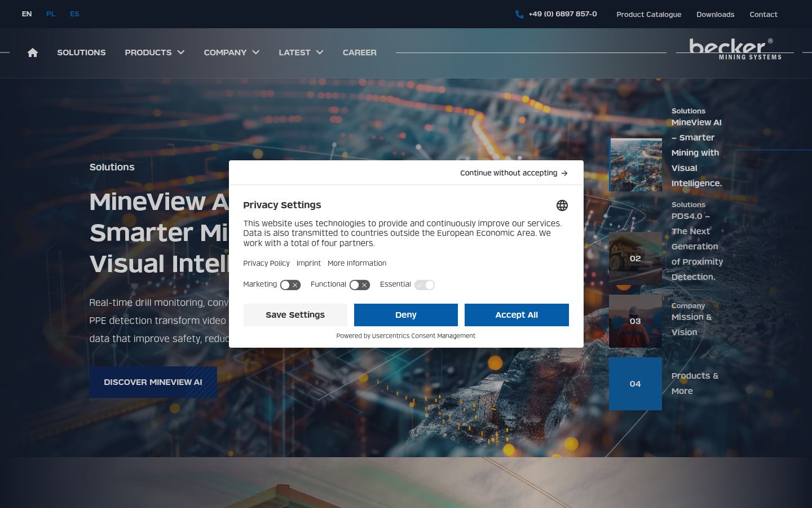This screenshot has width=812, height=508.
Task: Open Usercentrics Consent Management link
Action: [x=423, y=336]
